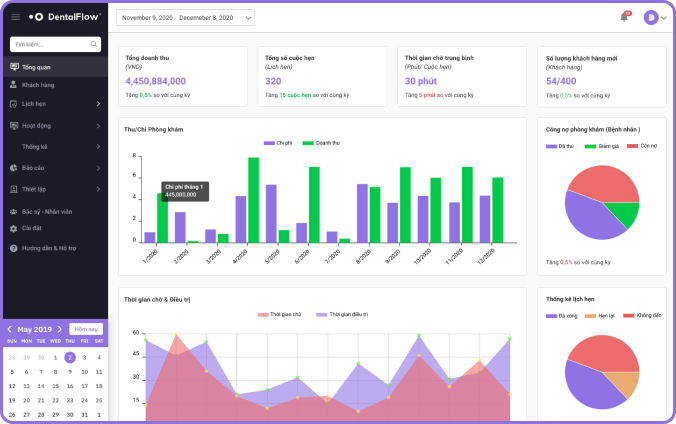Image resolution: width=676 pixels, height=424 pixels.
Task: Toggle Đã thu legend in debt chart
Action: (x=560, y=146)
